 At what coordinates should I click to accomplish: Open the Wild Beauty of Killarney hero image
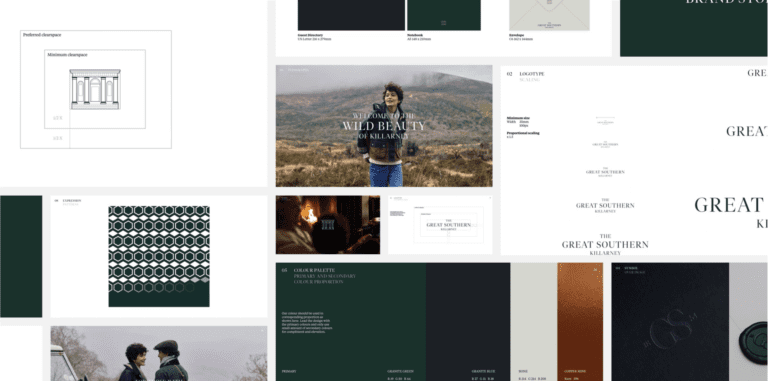click(384, 126)
